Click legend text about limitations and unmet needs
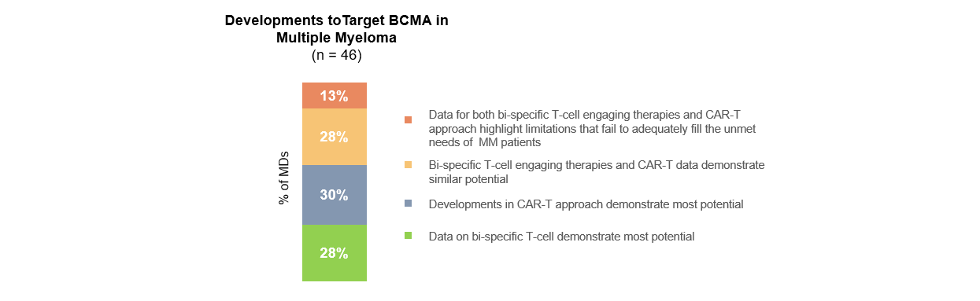Screen dimensions: 980x301 pos(592,128)
